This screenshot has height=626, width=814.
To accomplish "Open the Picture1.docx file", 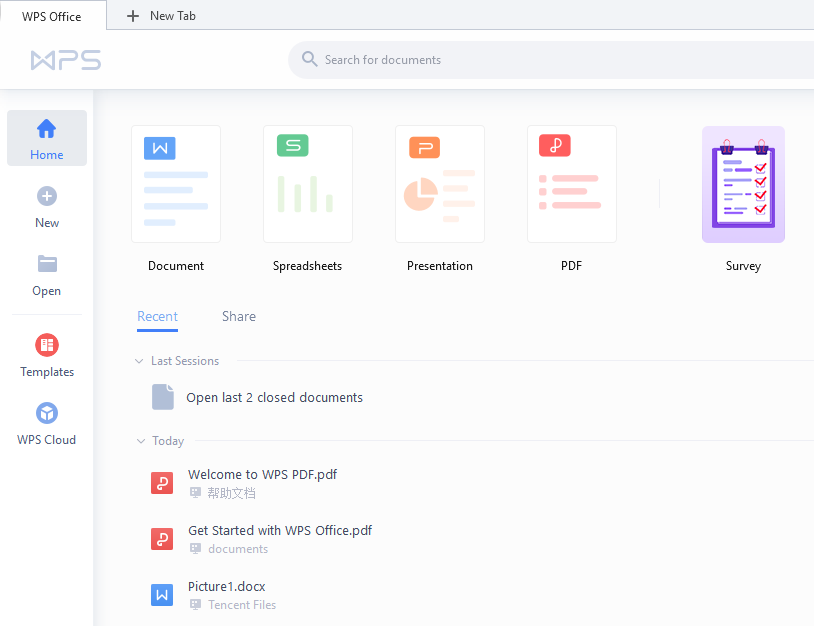I will click(x=226, y=586).
